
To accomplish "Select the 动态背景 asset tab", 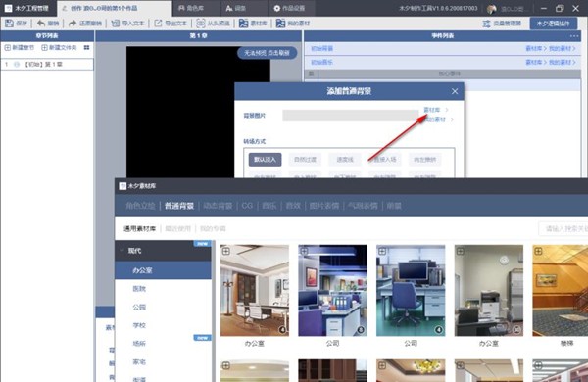I will (218, 206).
